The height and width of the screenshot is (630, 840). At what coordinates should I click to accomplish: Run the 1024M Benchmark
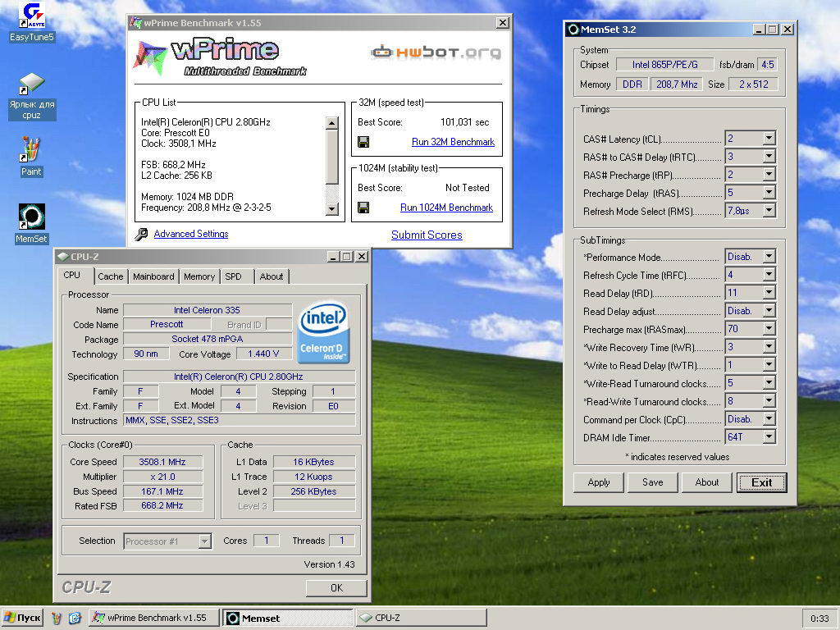(x=446, y=208)
